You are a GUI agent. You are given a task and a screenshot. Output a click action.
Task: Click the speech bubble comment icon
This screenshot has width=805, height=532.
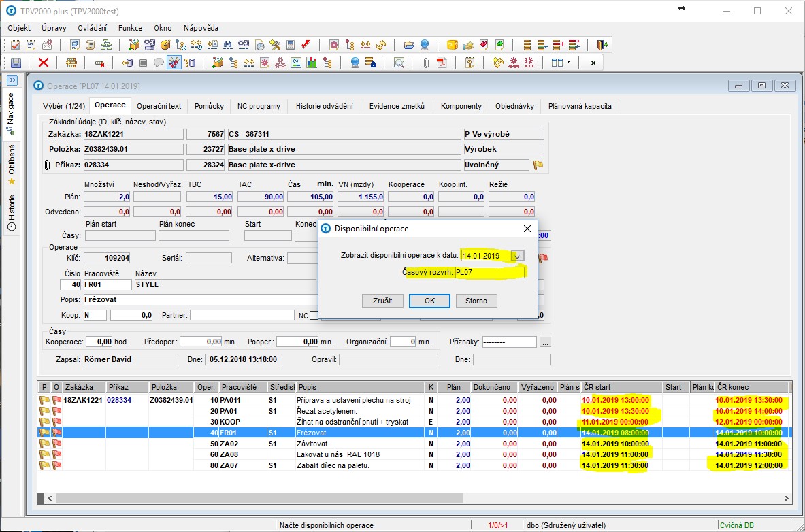tap(159, 63)
